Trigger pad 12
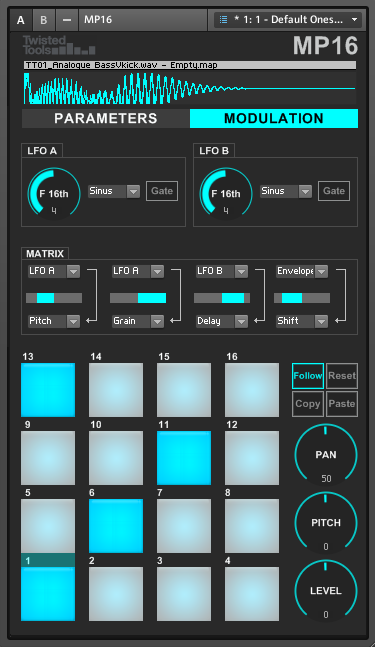375x647 pixels. [x=252, y=458]
